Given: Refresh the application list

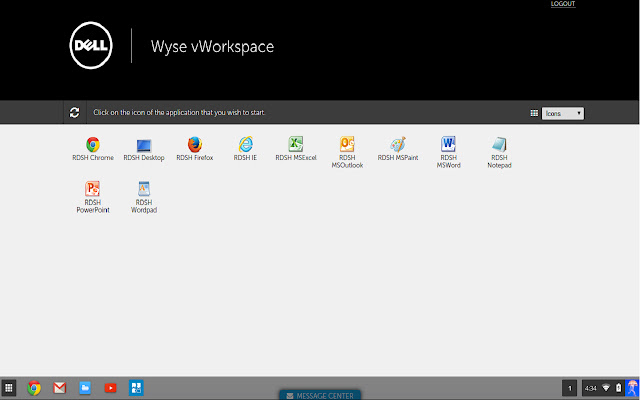Looking at the screenshot, I should coord(74,112).
